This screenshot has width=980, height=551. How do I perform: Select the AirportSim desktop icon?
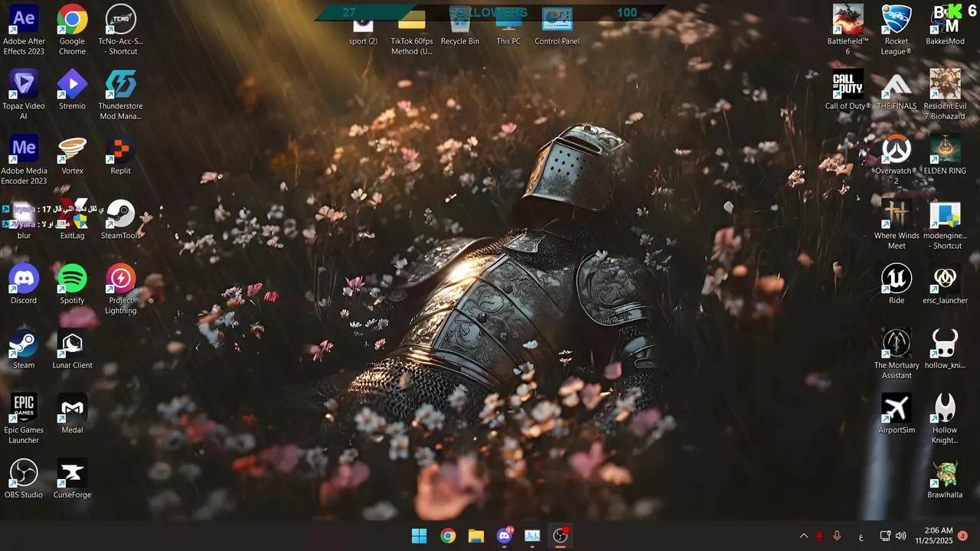pos(896,415)
